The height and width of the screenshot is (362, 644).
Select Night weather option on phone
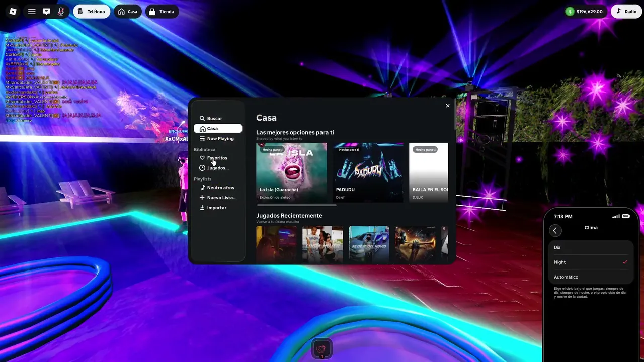(591, 262)
